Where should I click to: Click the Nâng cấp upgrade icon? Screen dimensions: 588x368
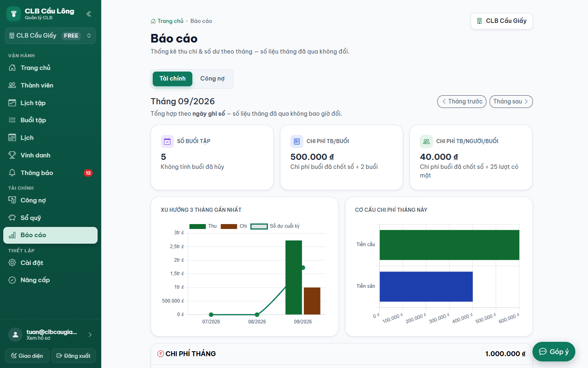coord(12,280)
